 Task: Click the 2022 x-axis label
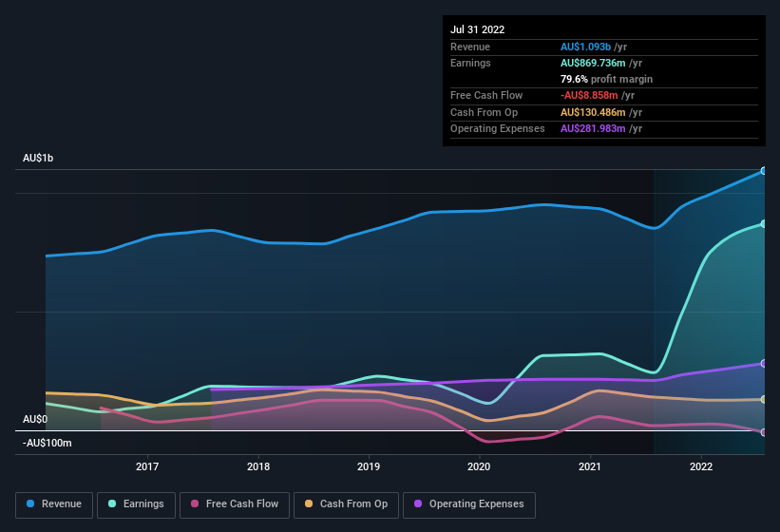tap(701, 466)
